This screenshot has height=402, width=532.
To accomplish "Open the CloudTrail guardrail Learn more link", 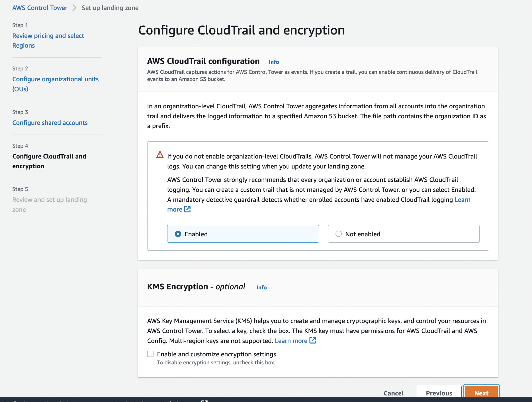I will [463, 200].
